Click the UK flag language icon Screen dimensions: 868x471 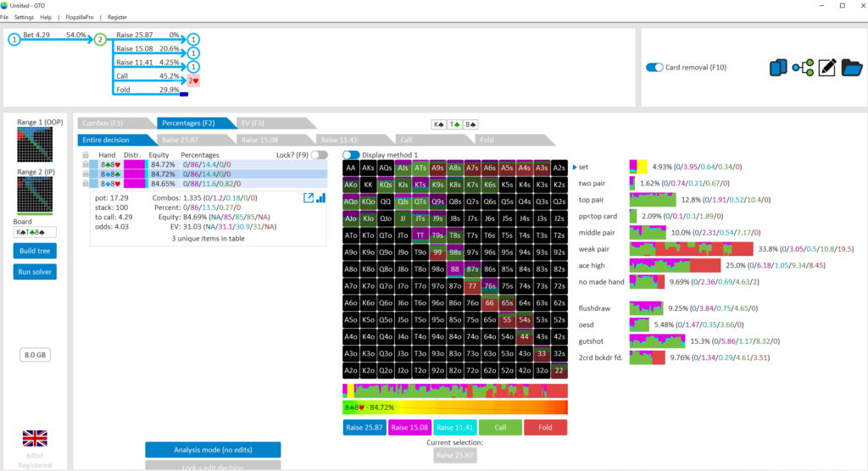point(35,438)
